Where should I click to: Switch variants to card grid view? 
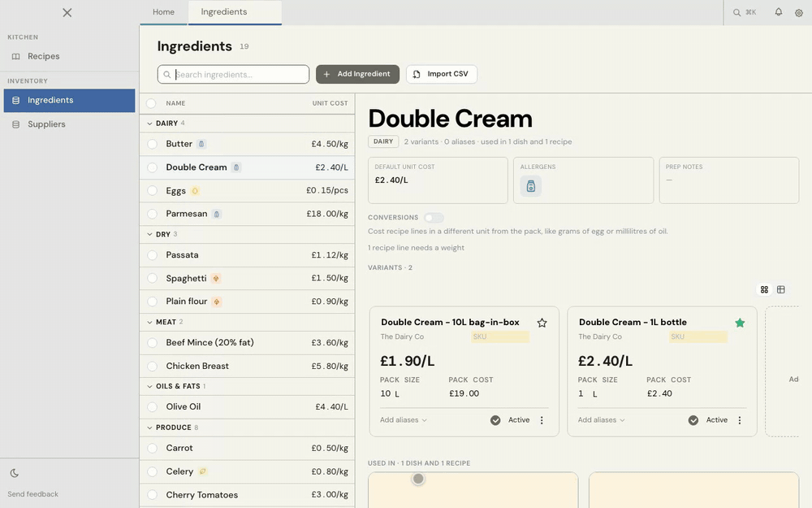pos(764,290)
